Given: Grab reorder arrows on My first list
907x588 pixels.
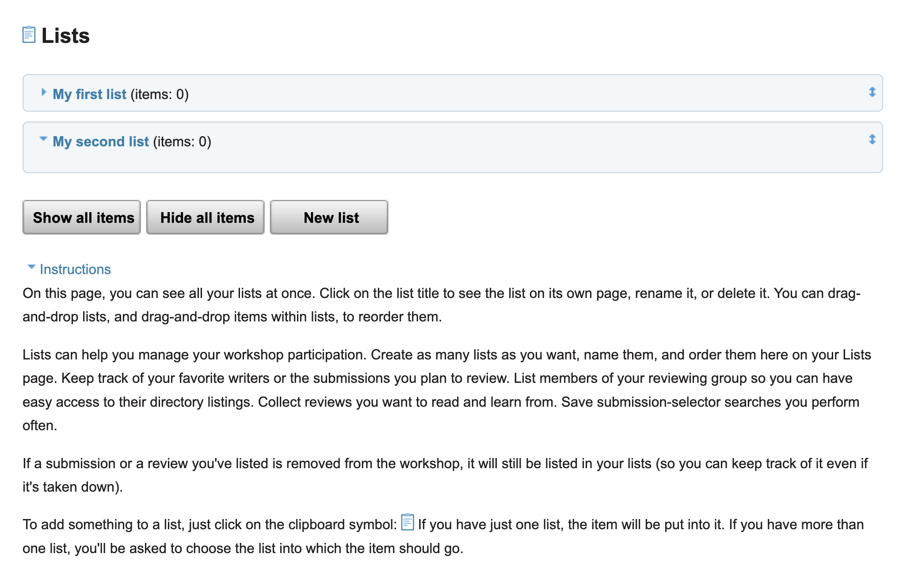Looking at the screenshot, I should pyautogui.click(x=872, y=92).
